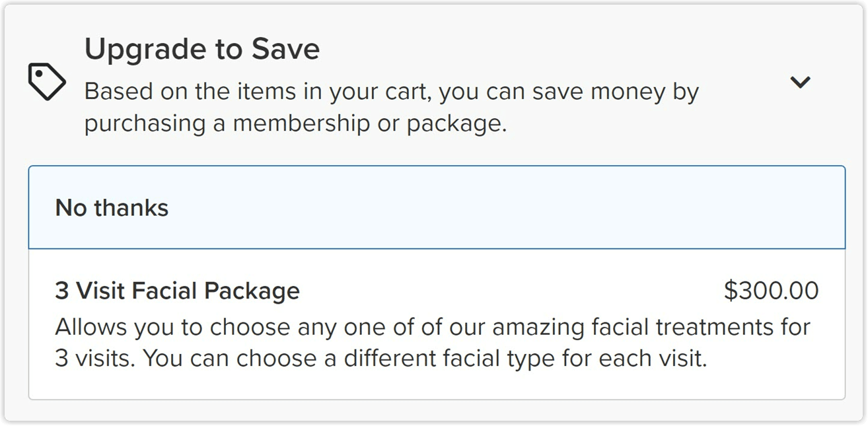Click the Upgrade to Save heading

point(201,48)
